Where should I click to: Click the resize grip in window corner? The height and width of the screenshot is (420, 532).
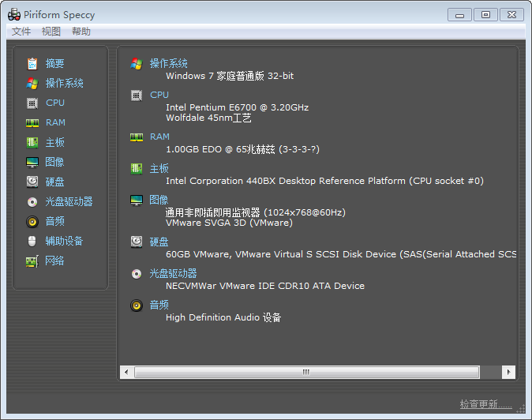point(520,409)
